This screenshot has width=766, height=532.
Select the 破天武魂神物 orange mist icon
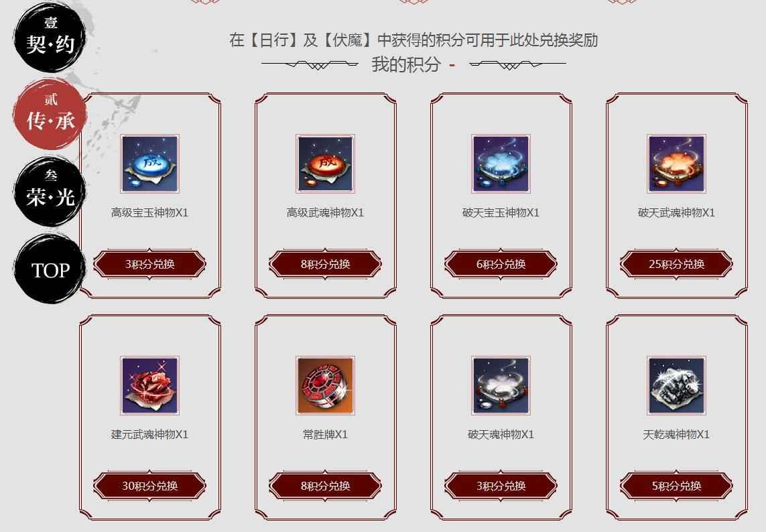click(677, 163)
